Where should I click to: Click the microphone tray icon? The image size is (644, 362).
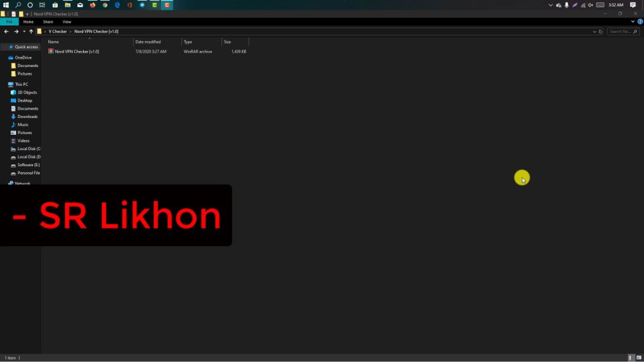coord(566,5)
